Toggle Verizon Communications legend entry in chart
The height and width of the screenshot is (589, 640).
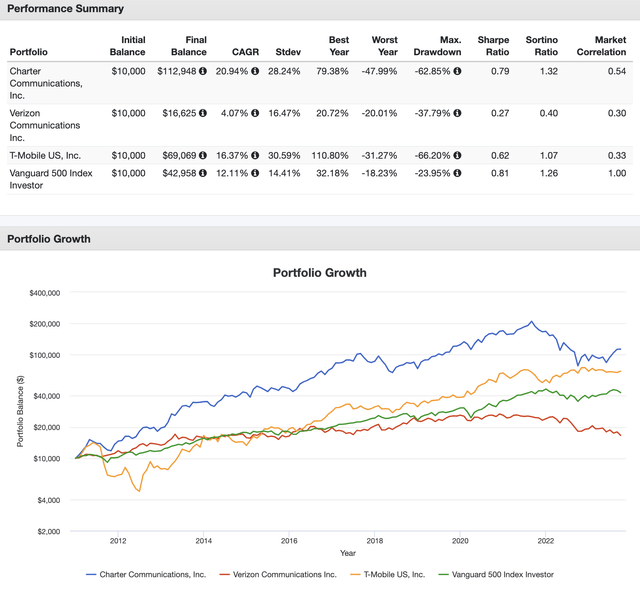click(x=278, y=574)
